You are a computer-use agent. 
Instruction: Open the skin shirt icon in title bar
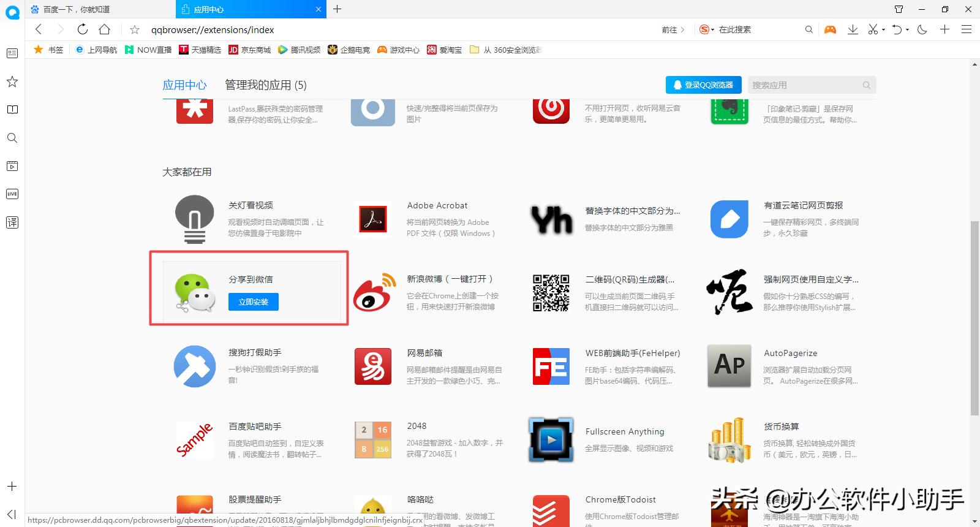click(x=899, y=9)
